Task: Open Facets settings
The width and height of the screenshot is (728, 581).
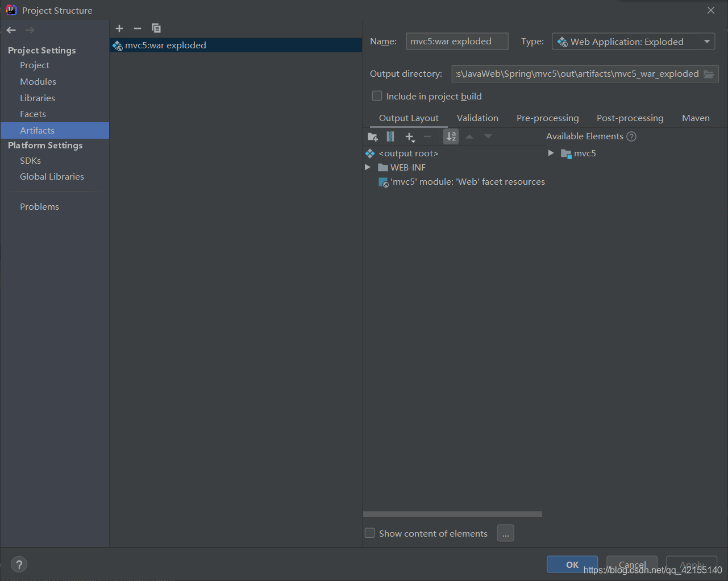Action: tap(33, 114)
